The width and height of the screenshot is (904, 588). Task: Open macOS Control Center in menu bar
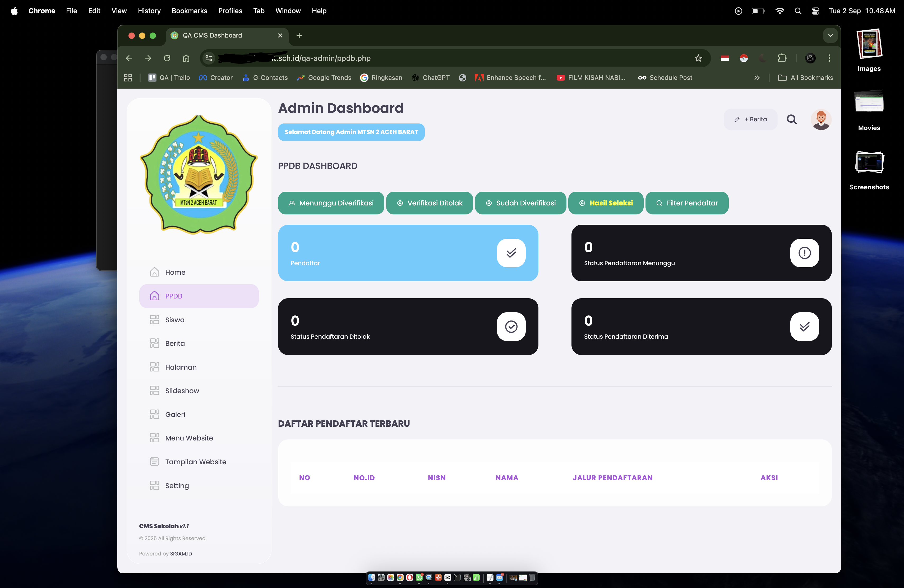[815, 11]
